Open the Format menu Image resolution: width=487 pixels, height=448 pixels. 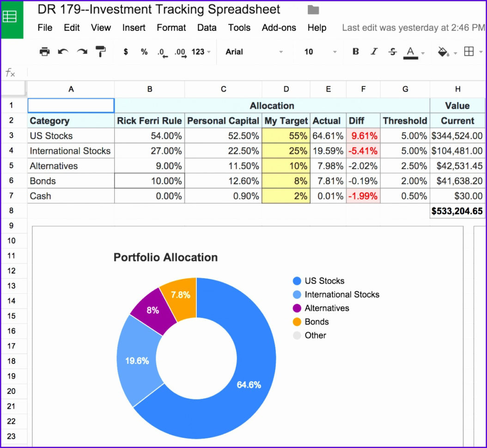pos(171,28)
